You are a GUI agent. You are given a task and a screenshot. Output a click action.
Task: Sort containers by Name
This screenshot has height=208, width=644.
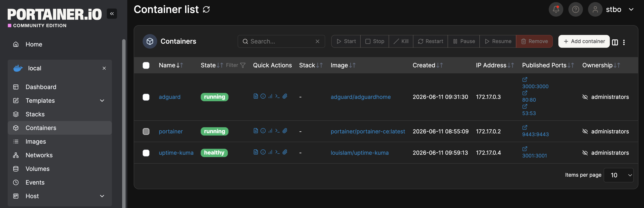click(171, 65)
